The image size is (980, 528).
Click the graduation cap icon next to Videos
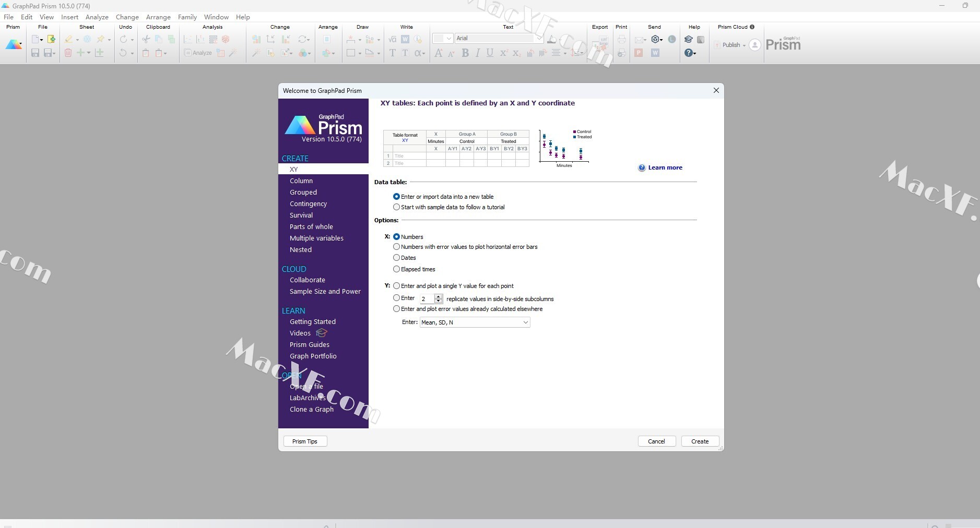pos(322,333)
